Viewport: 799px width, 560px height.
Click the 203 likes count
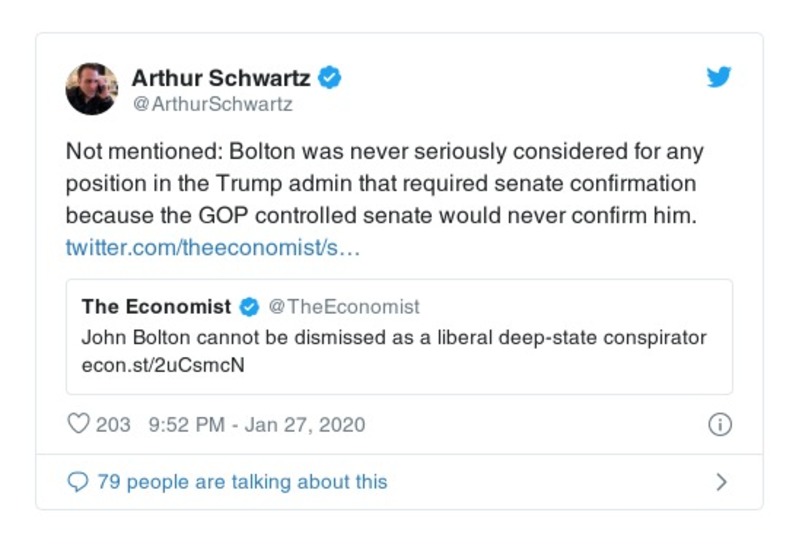click(x=113, y=424)
